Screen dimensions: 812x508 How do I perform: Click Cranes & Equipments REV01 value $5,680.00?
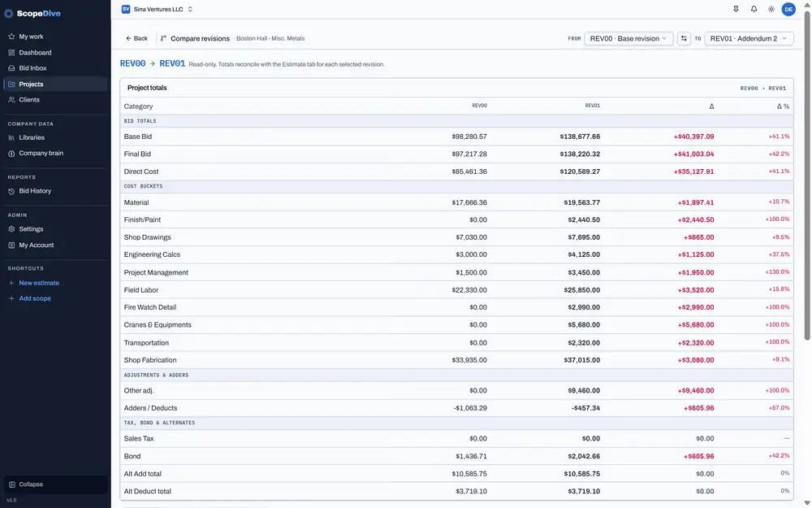click(584, 325)
